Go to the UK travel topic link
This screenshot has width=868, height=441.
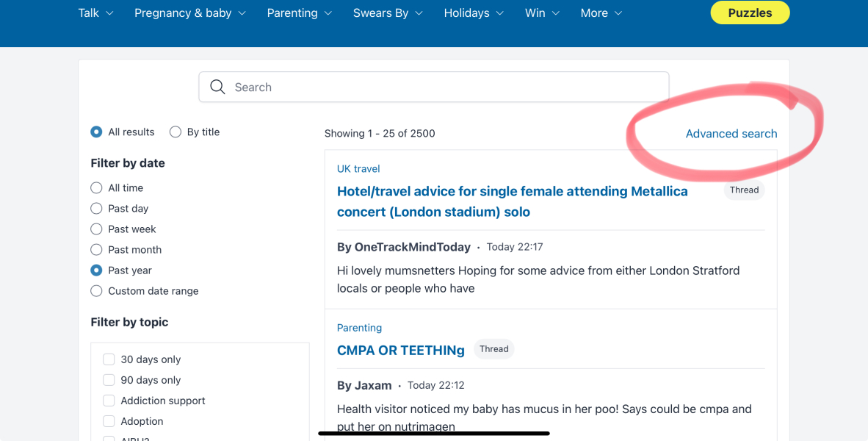click(x=358, y=169)
